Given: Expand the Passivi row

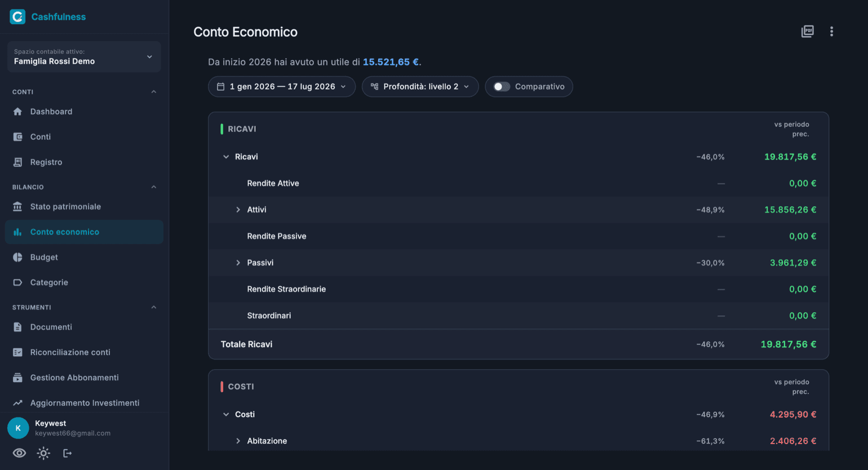Looking at the screenshot, I should coord(238,263).
